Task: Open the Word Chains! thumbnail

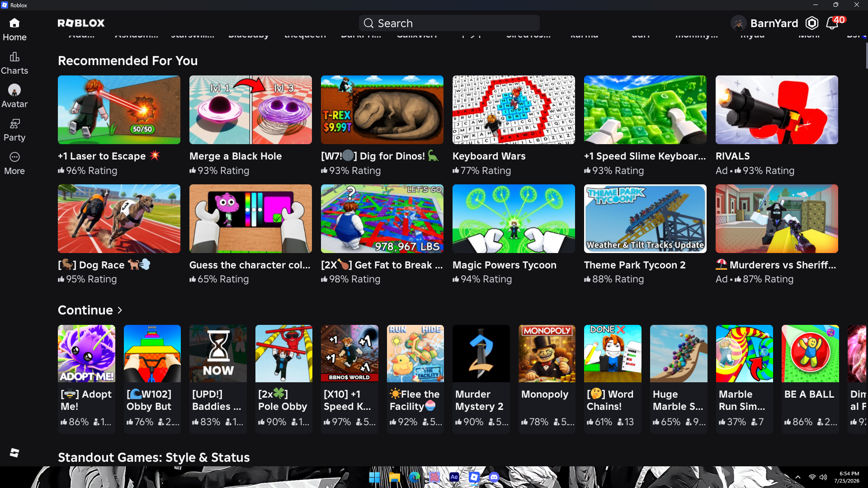Action: 613,353
